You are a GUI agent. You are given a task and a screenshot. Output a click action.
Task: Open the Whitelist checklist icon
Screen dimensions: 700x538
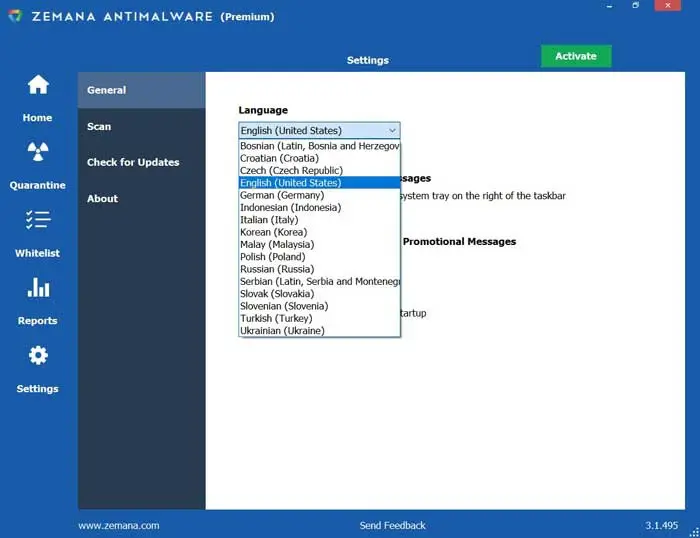point(38,220)
